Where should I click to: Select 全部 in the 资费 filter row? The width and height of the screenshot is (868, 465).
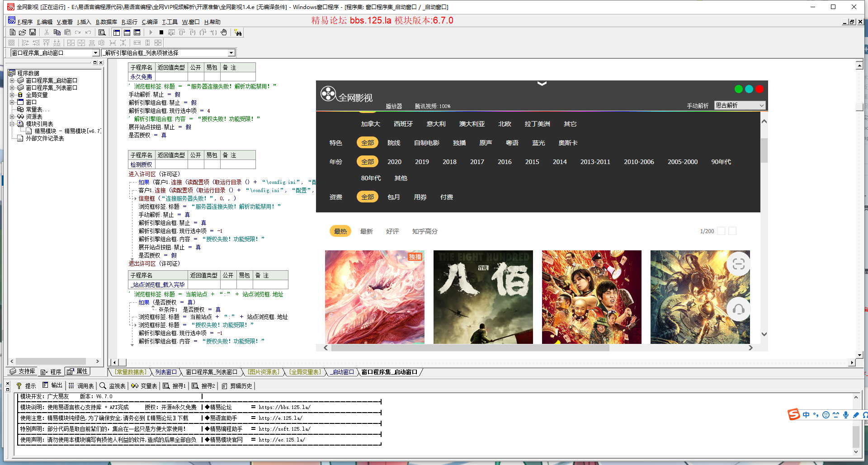point(368,197)
